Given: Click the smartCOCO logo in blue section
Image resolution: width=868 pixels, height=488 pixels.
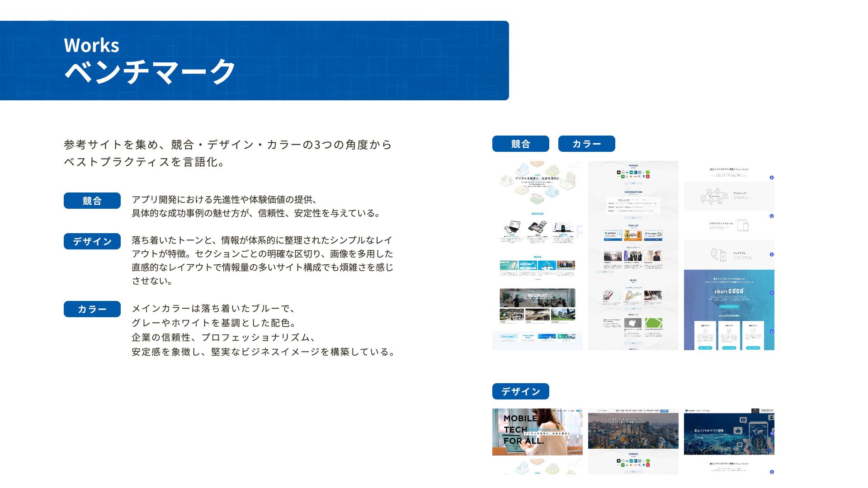Looking at the screenshot, I should click(x=729, y=291).
